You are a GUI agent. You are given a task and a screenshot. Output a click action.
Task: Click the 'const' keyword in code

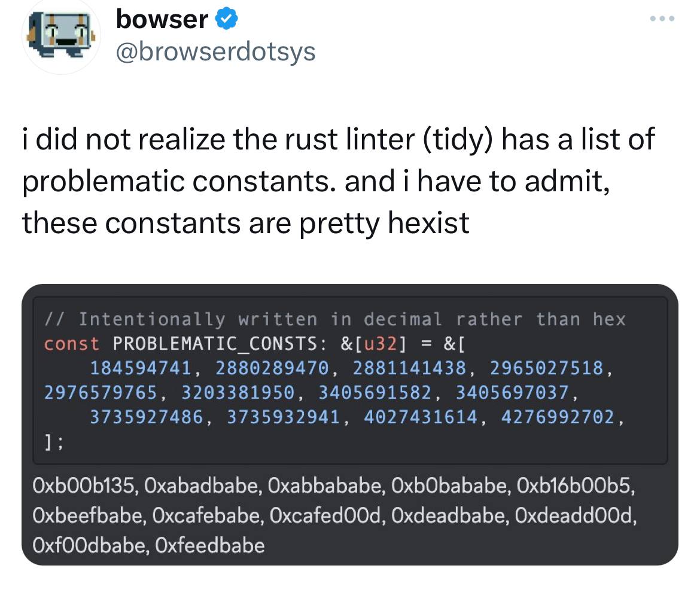click(71, 344)
